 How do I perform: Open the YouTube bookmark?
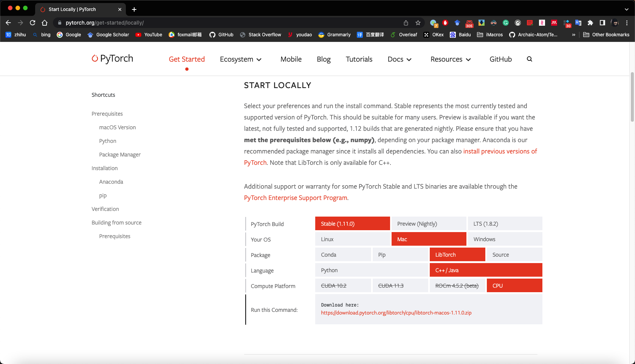click(149, 34)
